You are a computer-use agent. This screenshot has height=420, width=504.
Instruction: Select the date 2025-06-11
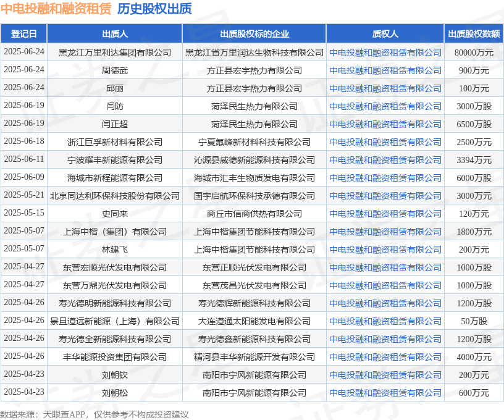(x=24, y=159)
